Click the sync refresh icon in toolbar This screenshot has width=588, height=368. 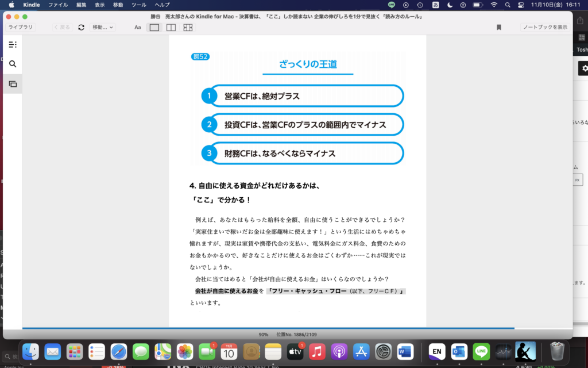click(81, 27)
